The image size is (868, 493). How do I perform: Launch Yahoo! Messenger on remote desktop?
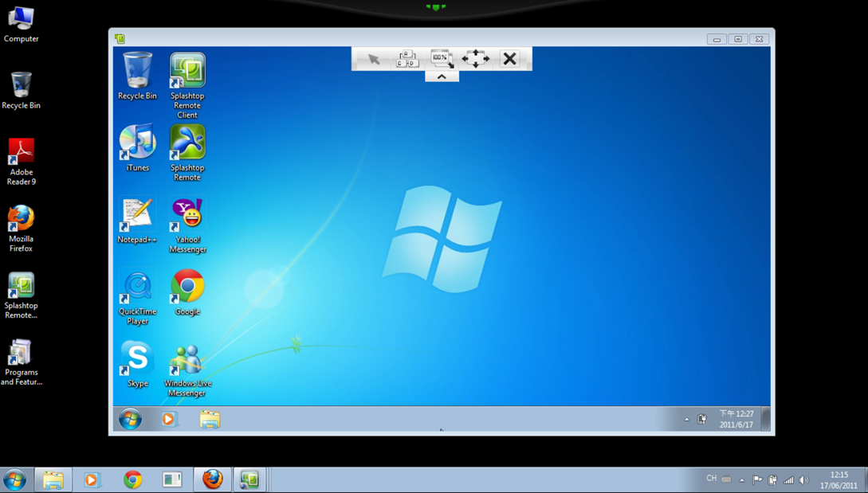[187, 225]
